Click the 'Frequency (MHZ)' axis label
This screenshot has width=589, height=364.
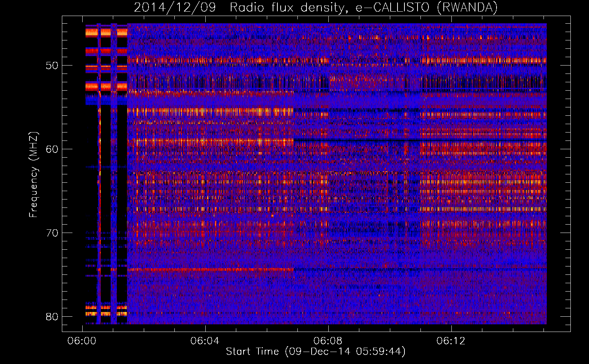[x=33, y=175]
